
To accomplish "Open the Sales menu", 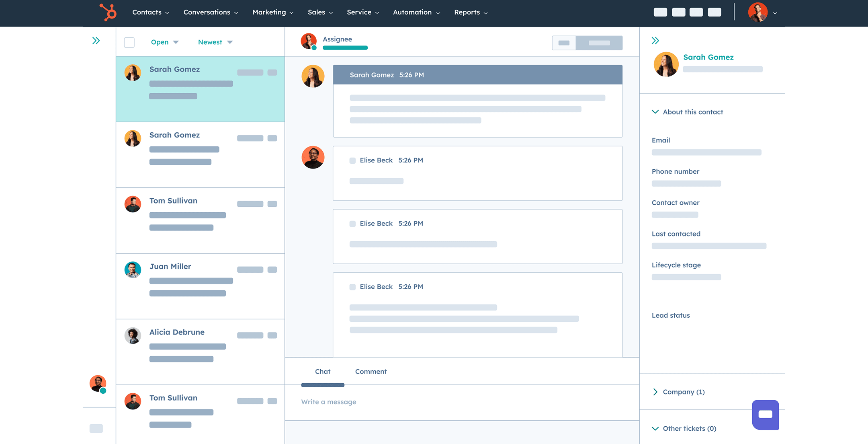I will (321, 12).
